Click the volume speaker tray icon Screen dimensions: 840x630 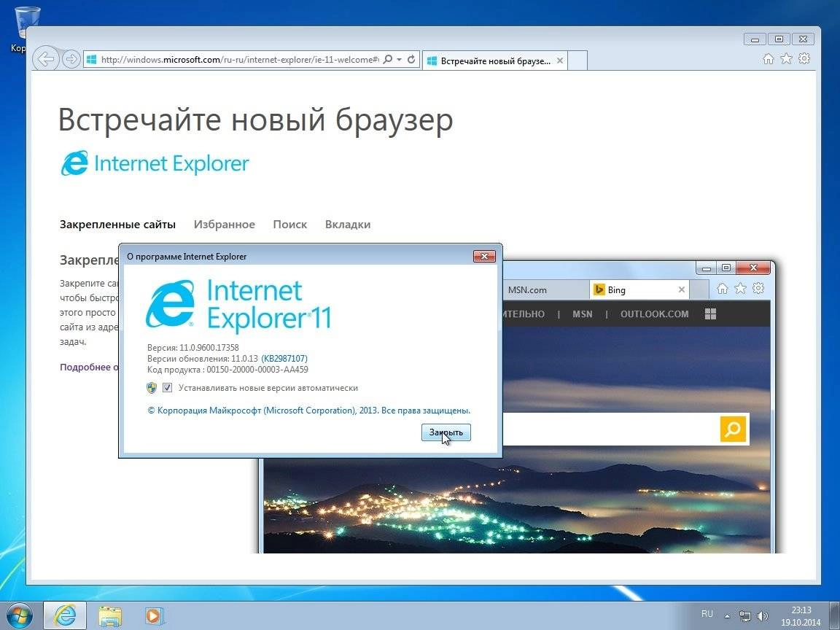(763, 616)
